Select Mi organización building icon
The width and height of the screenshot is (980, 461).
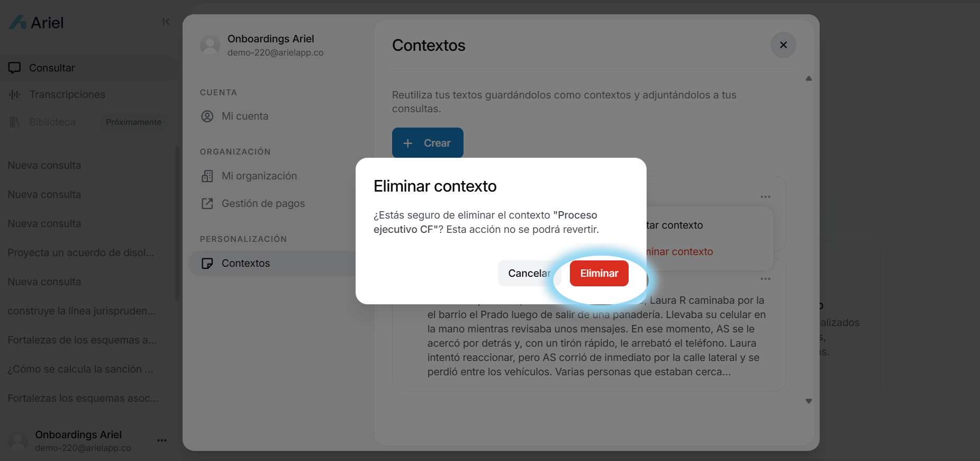pos(207,176)
